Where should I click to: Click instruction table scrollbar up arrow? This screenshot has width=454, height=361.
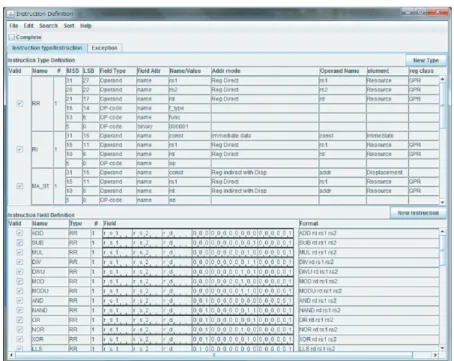click(x=442, y=231)
